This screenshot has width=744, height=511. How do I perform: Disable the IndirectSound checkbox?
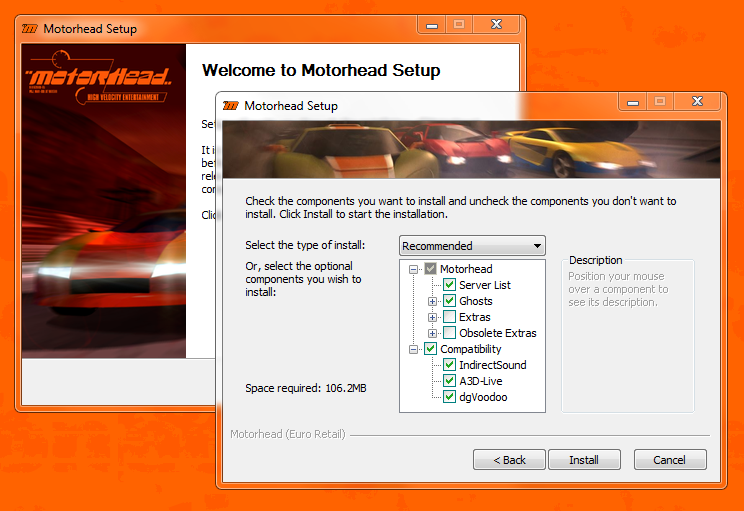pos(450,365)
